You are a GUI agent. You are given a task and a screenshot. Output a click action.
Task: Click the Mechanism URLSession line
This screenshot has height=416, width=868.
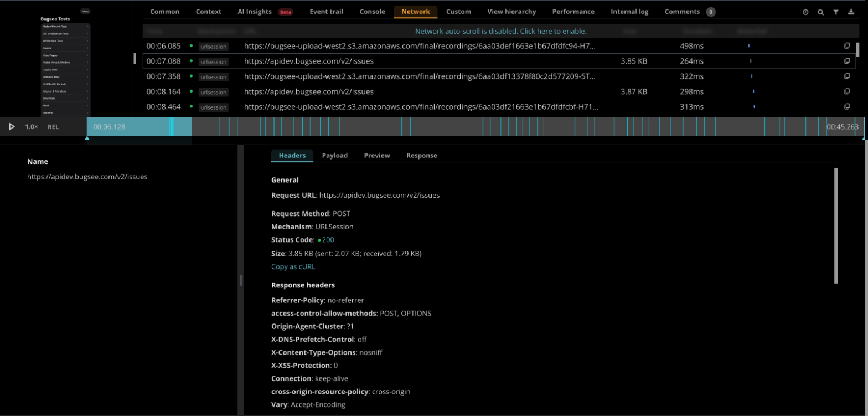tap(312, 227)
